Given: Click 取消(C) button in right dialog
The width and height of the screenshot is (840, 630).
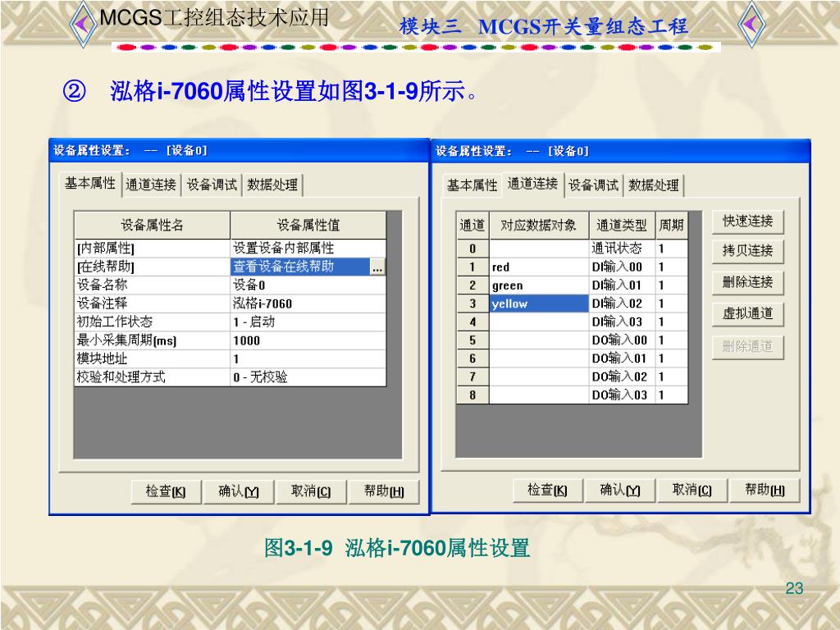Looking at the screenshot, I should tap(692, 490).
